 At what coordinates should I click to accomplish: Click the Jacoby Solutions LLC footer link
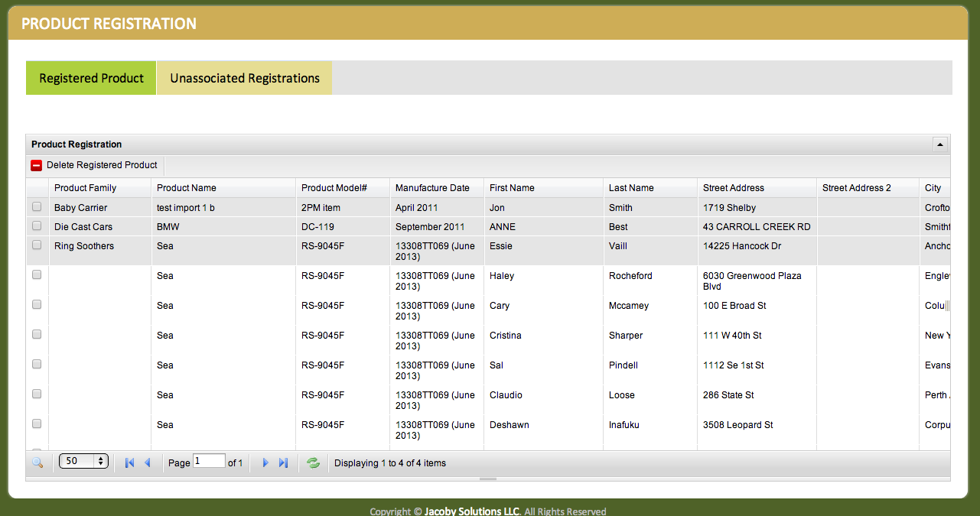(x=472, y=511)
